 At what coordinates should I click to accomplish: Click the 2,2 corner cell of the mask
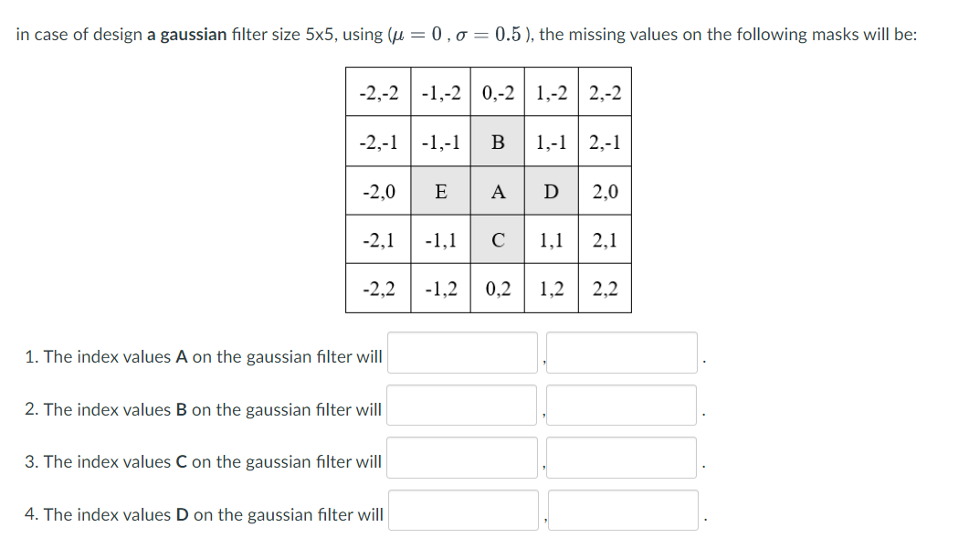[x=605, y=290]
